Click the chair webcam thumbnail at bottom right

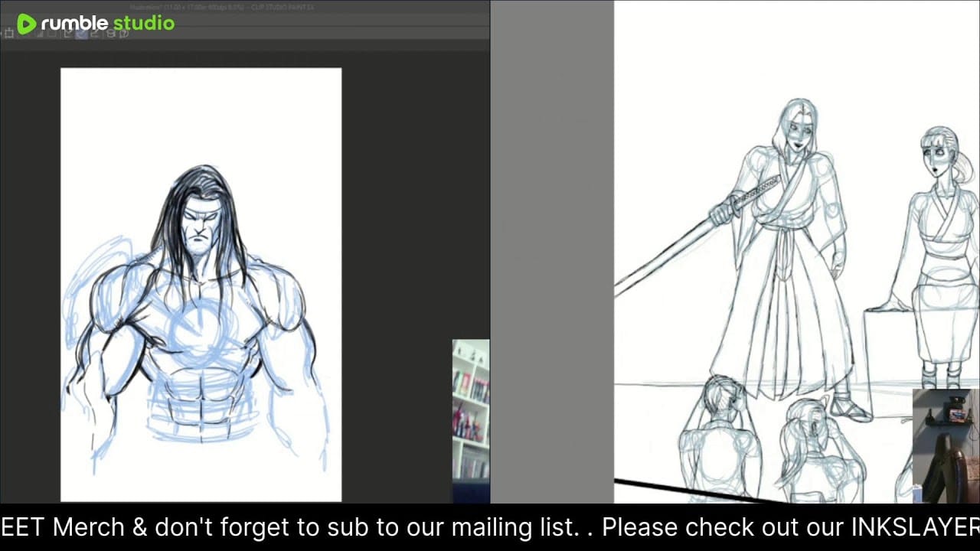tap(946, 445)
